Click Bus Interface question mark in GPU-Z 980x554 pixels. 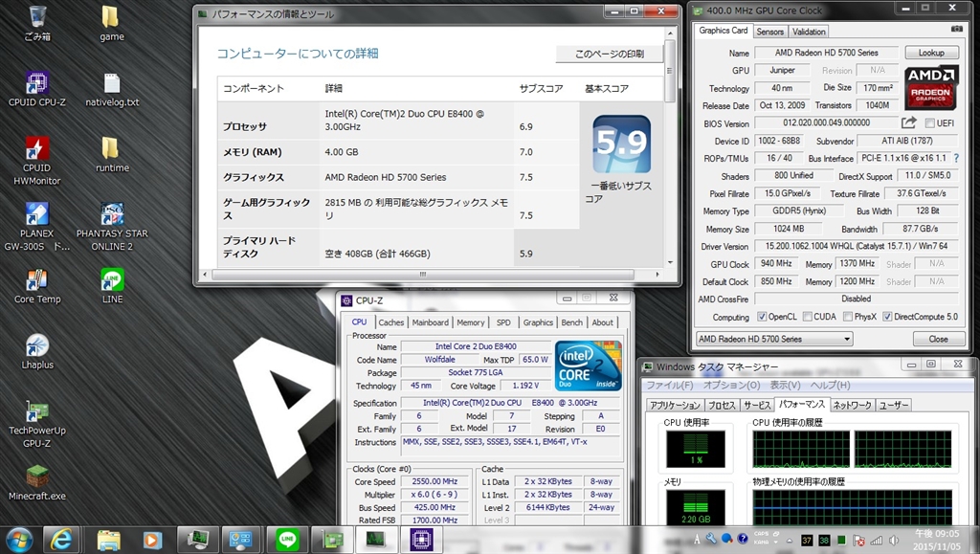[956, 158]
